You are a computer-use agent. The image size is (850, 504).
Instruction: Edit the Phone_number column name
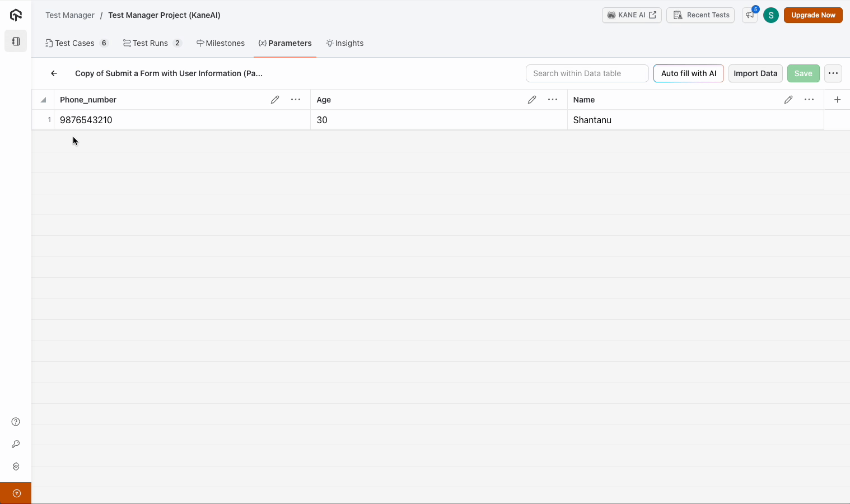(275, 100)
